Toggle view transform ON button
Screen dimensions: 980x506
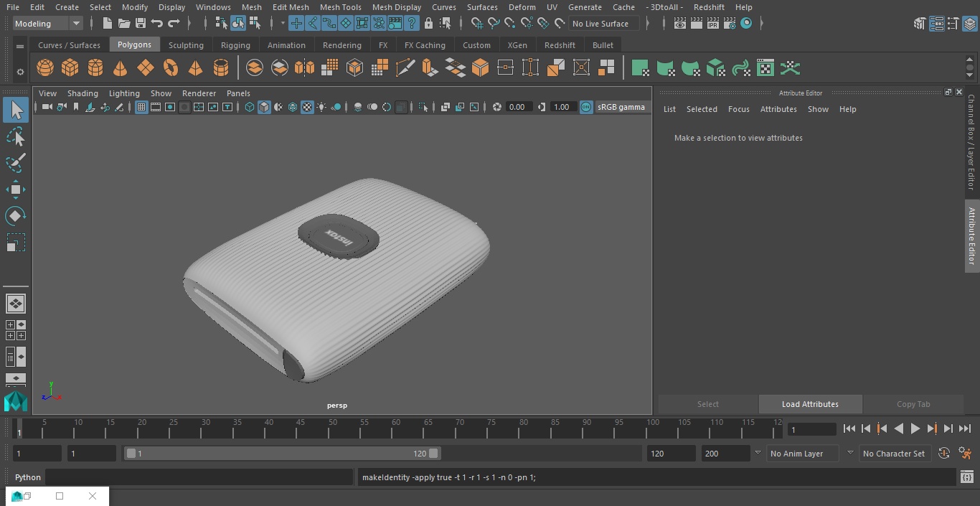(586, 107)
